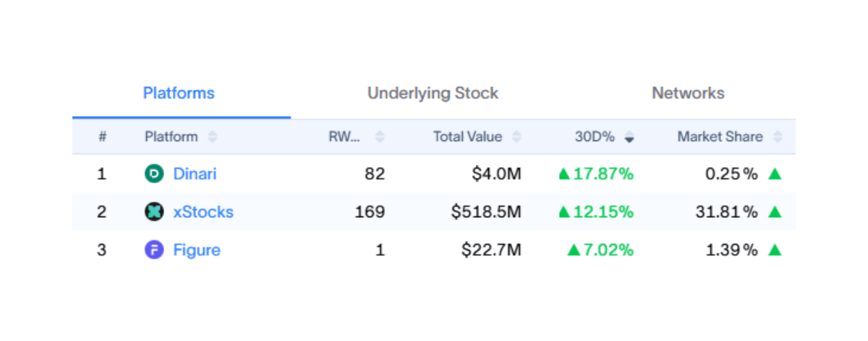
Task: Switch to the Networks tab
Action: (688, 93)
